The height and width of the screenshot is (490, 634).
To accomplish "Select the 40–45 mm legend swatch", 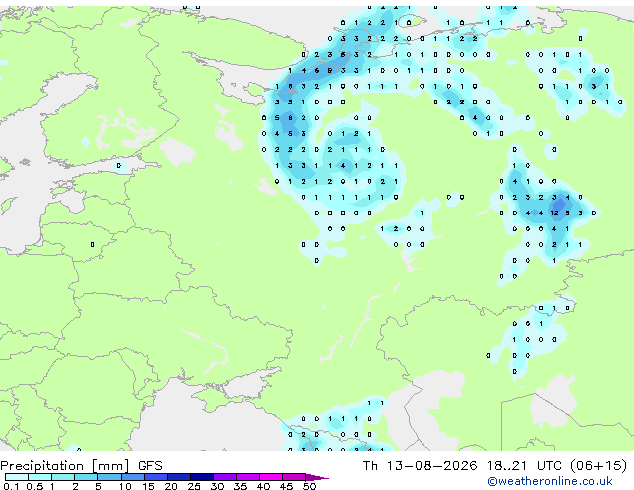I will (x=271, y=477).
